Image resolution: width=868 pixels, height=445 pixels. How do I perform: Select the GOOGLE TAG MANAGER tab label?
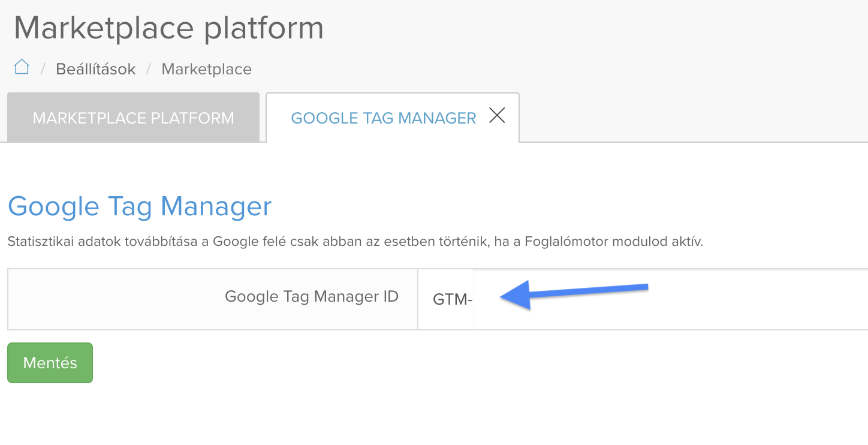(x=384, y=118)
